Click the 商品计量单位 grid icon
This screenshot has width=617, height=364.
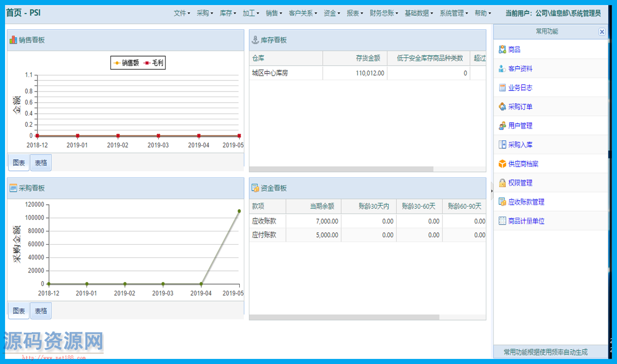502,221
